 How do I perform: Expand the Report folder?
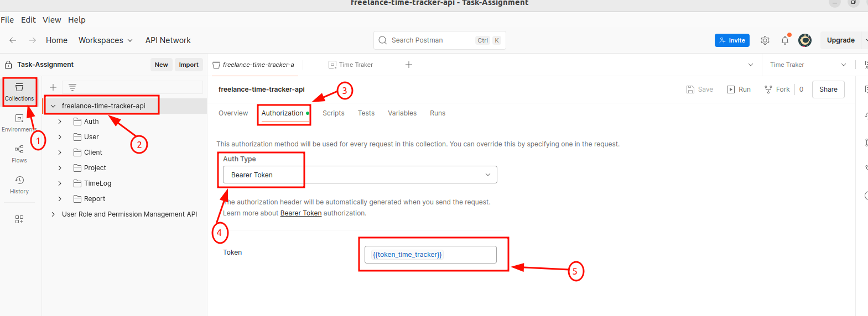(60, 199)
